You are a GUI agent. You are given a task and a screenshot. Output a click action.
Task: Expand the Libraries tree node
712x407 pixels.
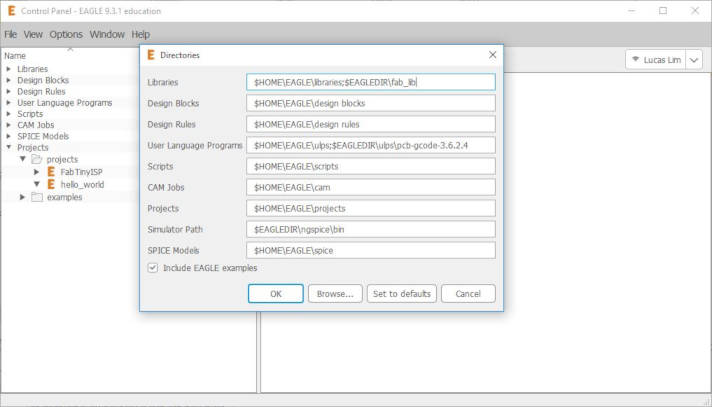pos(8,69)
